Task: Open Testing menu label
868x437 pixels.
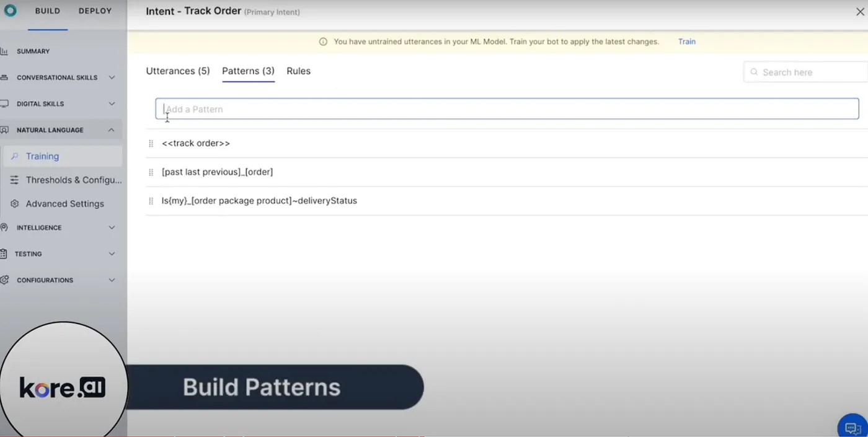Action: click(x=29, y=254)
